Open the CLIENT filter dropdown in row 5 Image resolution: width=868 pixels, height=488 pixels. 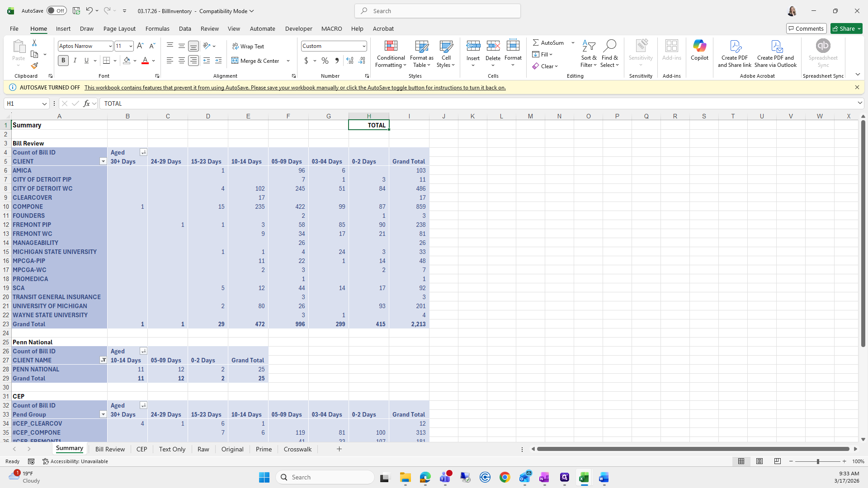[x=103, y=161]
